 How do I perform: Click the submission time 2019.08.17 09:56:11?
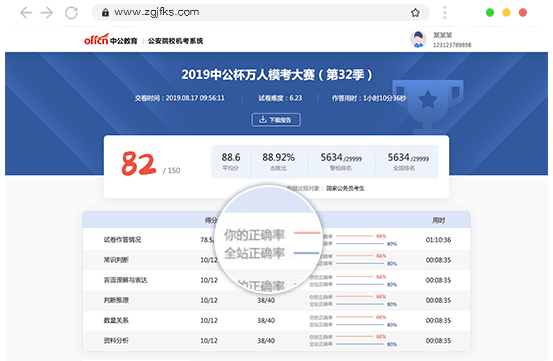tap(195, 98)
